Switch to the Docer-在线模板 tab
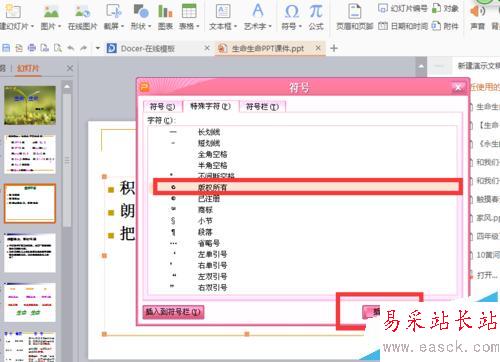Viewport: 500px width, 362px height. tap(148, 49)
